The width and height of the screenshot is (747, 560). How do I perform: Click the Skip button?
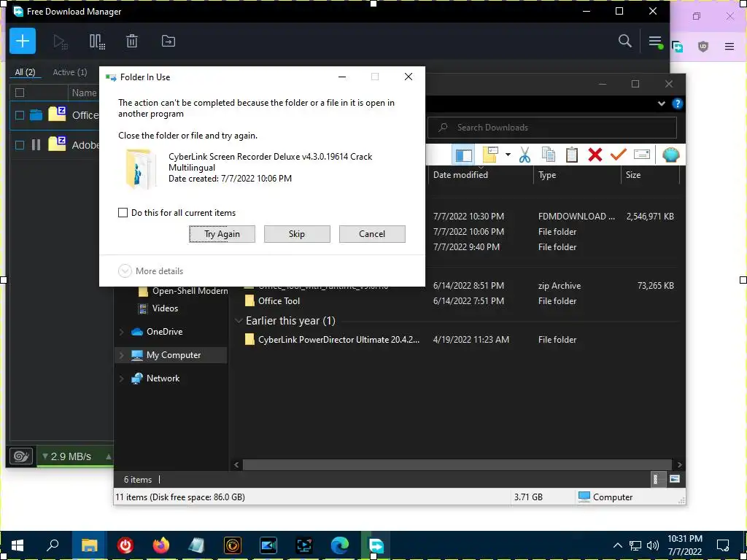tap(297, 234)
